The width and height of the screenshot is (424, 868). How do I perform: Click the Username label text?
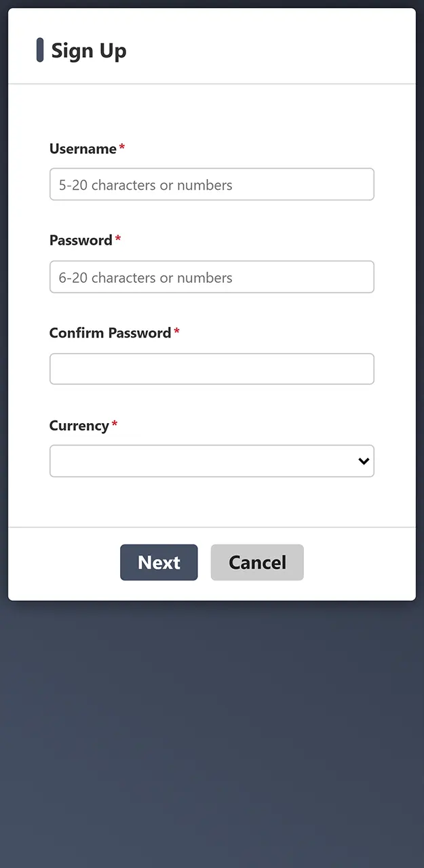(x=83, y=149)
